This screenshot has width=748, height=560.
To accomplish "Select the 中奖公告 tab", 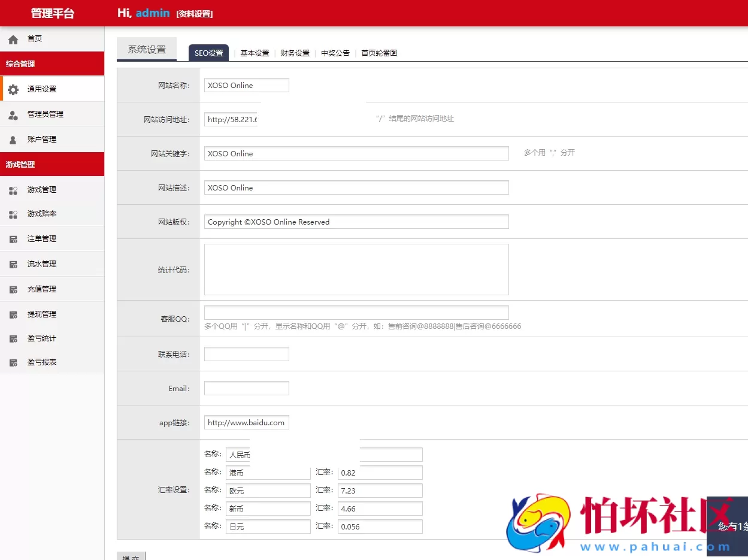I will pyautogui.click(x=335, y=53).
